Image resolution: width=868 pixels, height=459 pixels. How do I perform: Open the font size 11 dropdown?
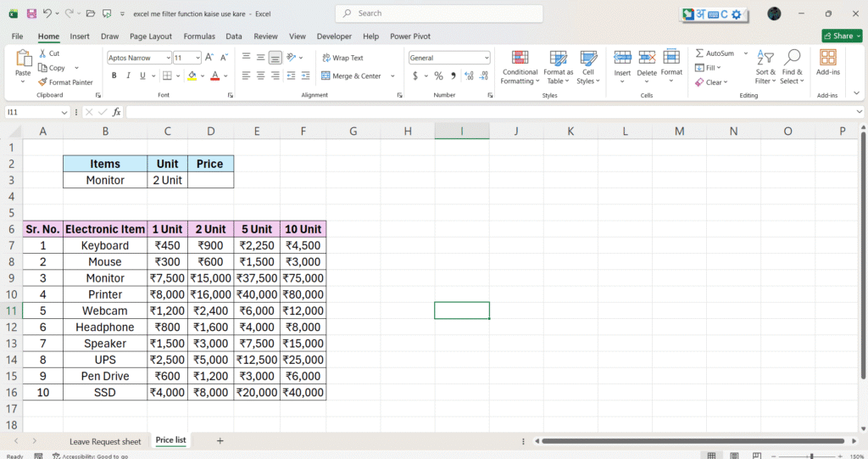[198, 58]
